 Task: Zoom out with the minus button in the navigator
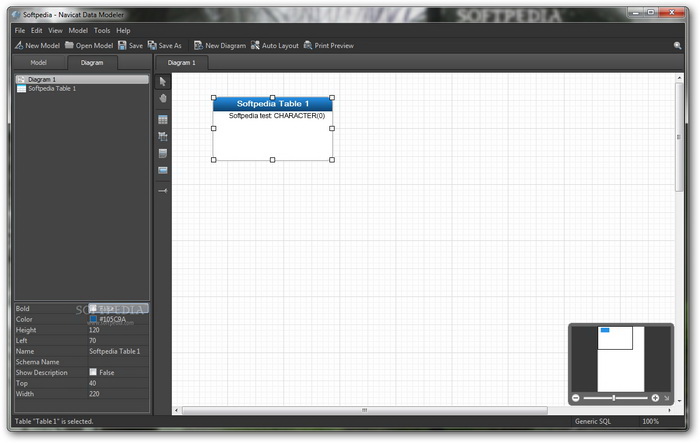pyautogui.click(x=576, y=398)
